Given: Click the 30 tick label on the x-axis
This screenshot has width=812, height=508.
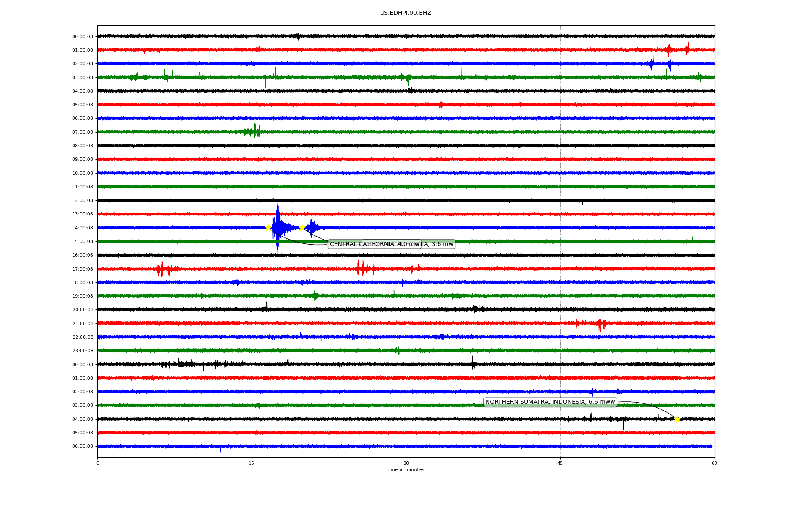Looking at the screenshot, I should (x=406, y=463).
